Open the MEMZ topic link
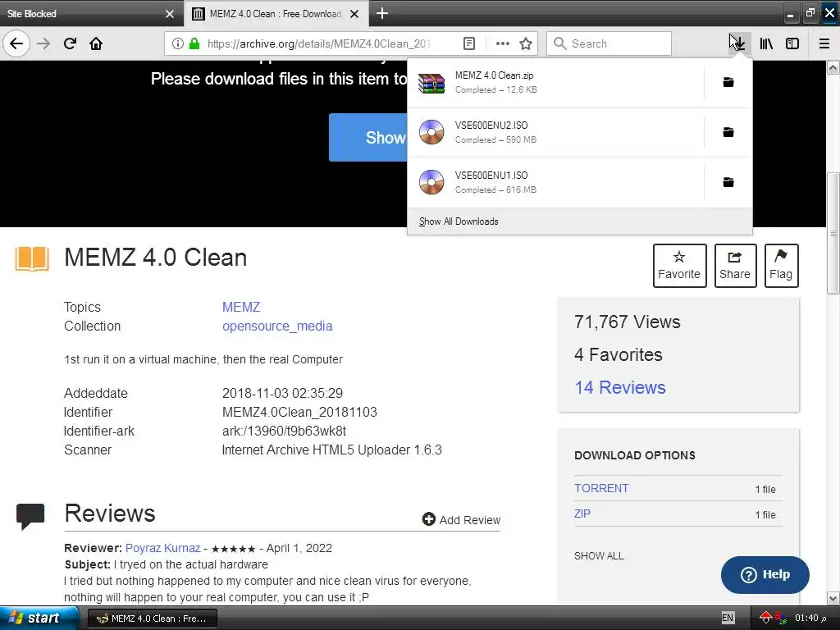This screenshot has width=840, height=630. [241, 307]
